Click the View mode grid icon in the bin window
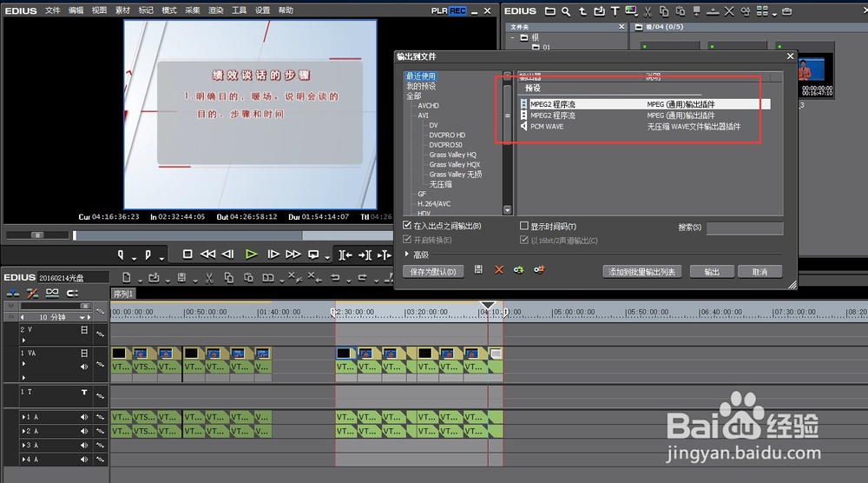 [x=762, y=11]
